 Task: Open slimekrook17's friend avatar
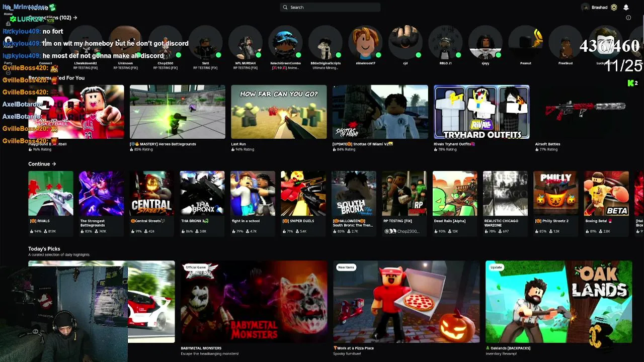pyautogui.click(x=365, y=43)
